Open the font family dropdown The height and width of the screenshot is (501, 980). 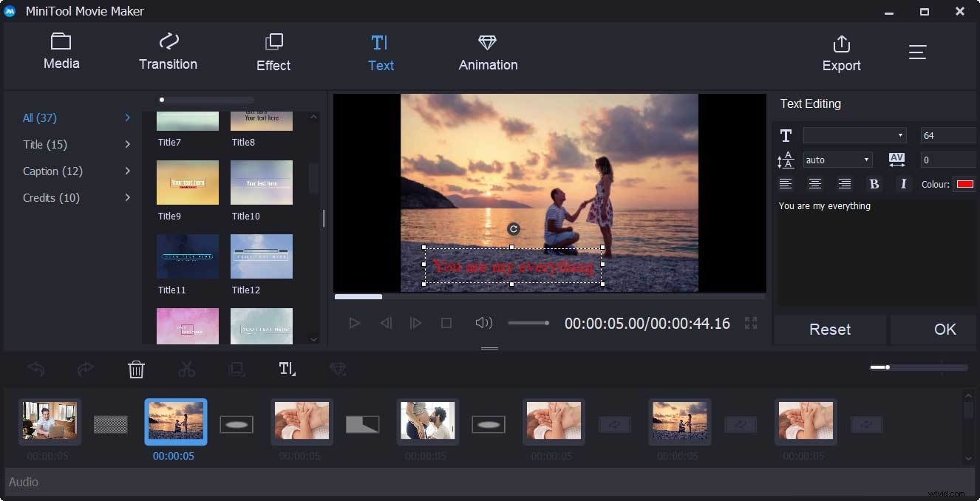pos(854,135)
